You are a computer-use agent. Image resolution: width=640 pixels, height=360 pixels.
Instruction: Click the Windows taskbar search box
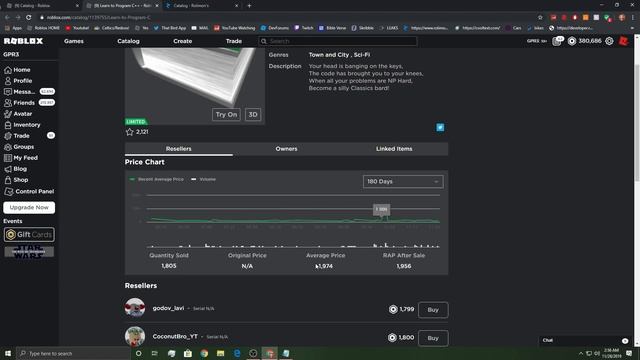73,353
